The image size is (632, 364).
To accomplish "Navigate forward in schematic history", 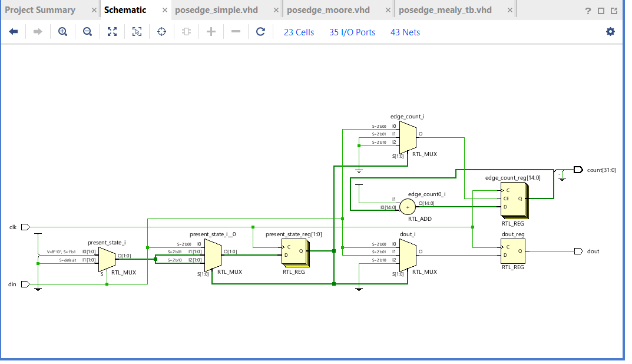I will (38, 31).
